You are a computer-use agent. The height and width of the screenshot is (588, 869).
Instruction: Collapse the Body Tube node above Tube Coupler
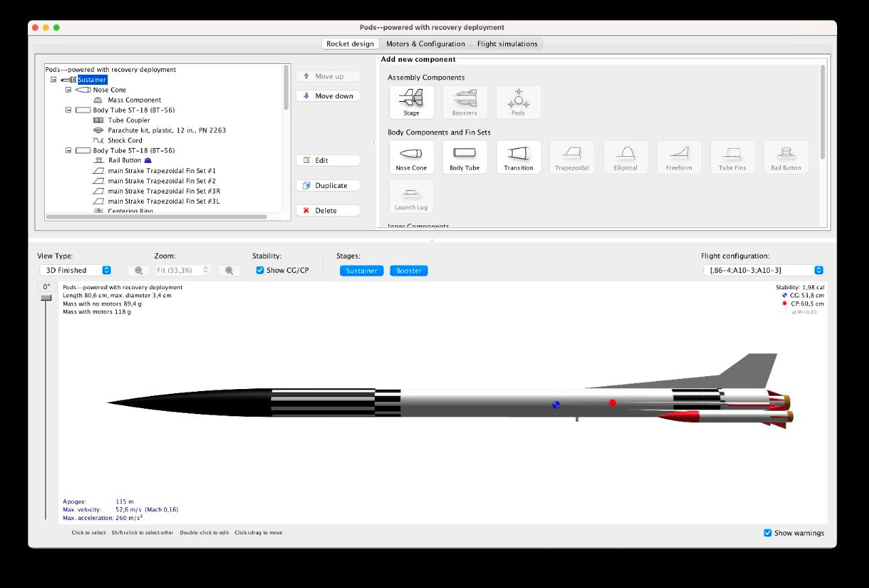[x=68, y=110]
